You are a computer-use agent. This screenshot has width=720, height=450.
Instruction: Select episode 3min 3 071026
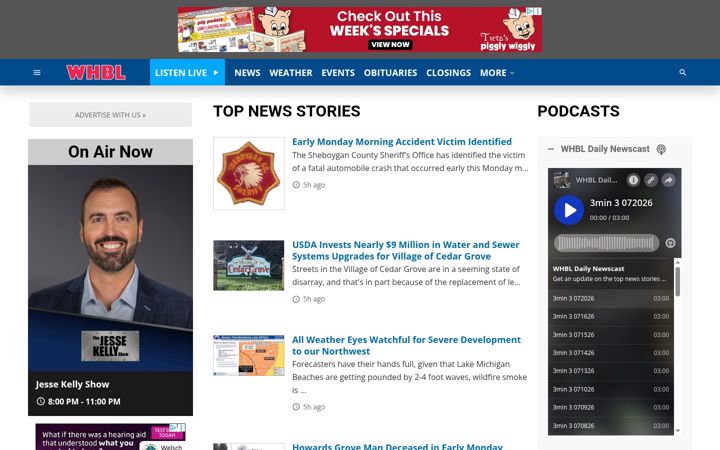[611, 389]
